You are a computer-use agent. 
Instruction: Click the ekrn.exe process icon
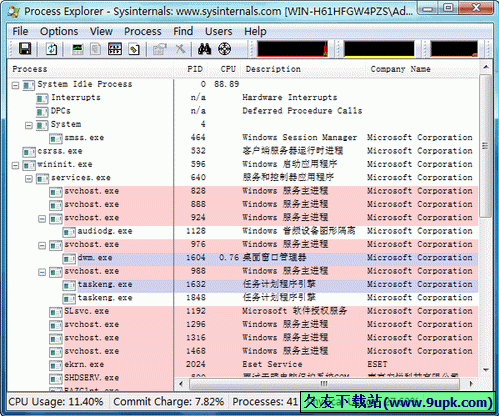(x=56, y=365)
